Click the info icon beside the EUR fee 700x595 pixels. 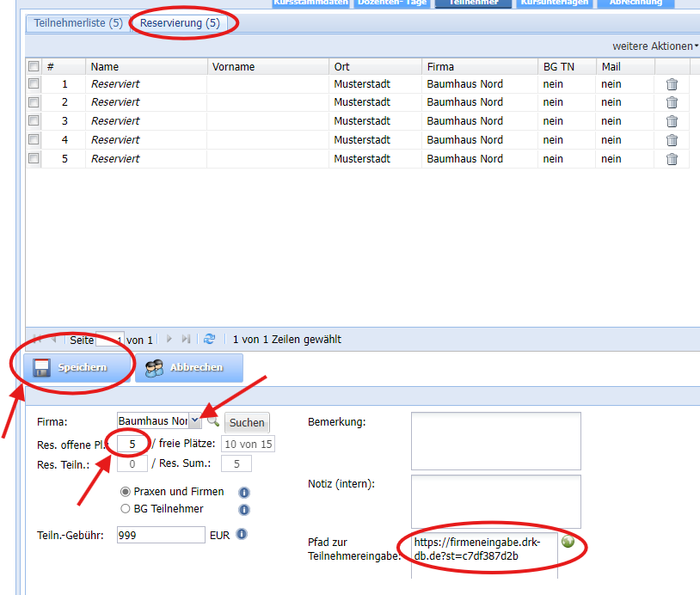(242, 534)
